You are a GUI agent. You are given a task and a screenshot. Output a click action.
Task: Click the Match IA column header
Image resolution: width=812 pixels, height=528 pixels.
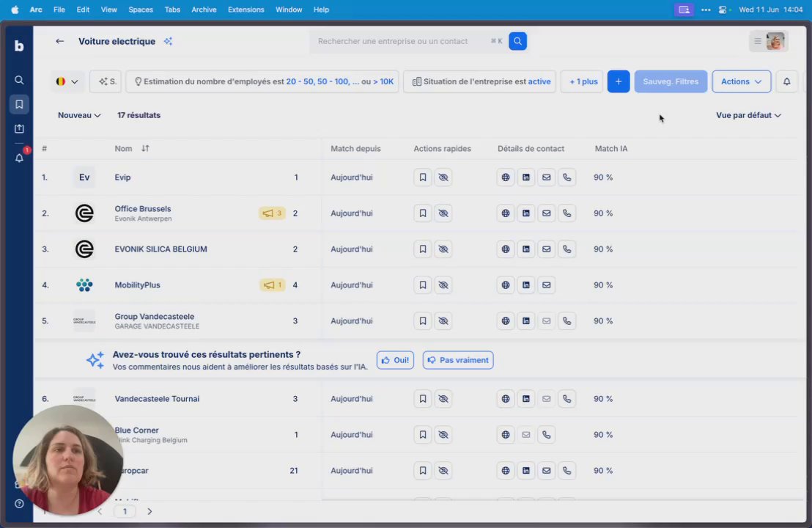coord(611,149)
